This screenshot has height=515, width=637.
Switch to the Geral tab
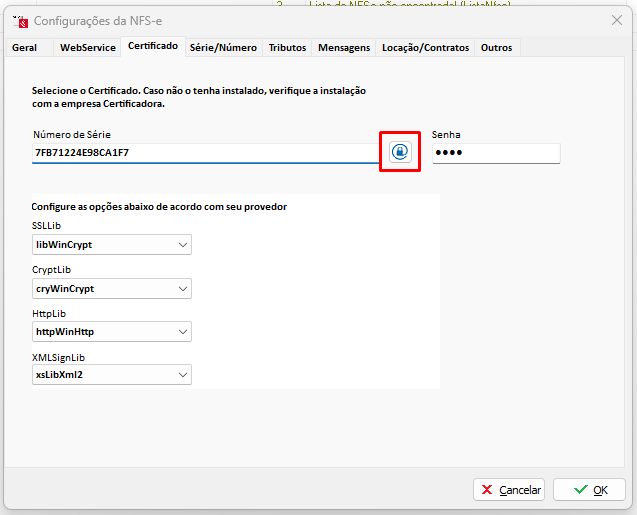(25, 48)
